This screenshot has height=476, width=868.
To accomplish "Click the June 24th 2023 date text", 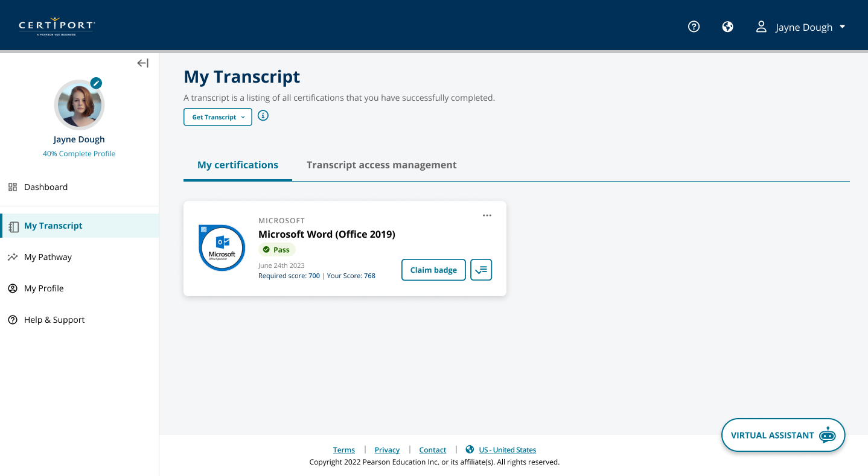I will [281, 265].
